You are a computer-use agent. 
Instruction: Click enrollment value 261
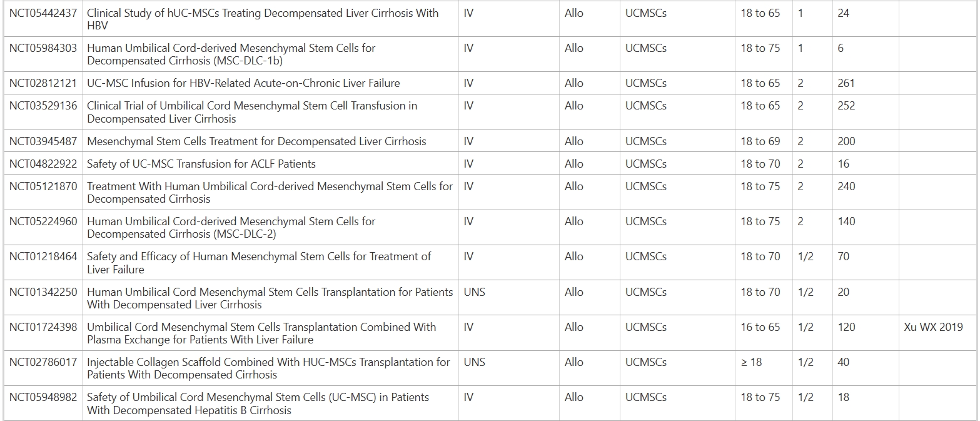(846, 83)
